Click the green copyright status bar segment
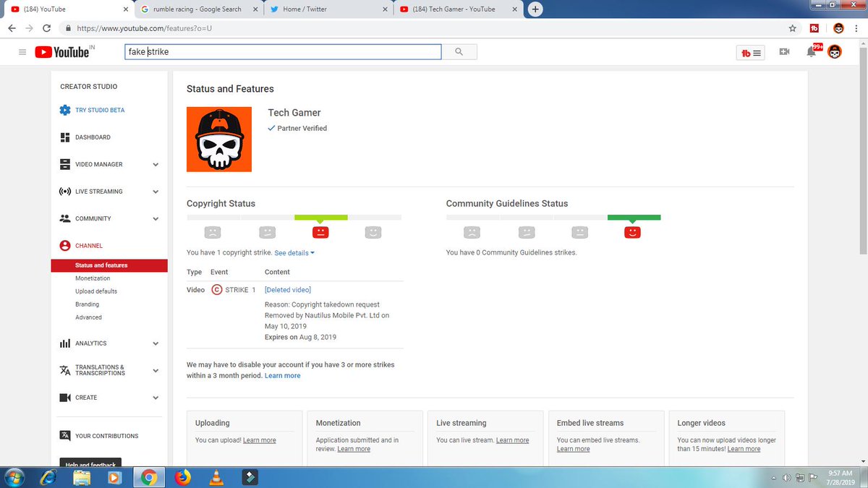This screenshot has width=868, height=488. click(321, 217)
